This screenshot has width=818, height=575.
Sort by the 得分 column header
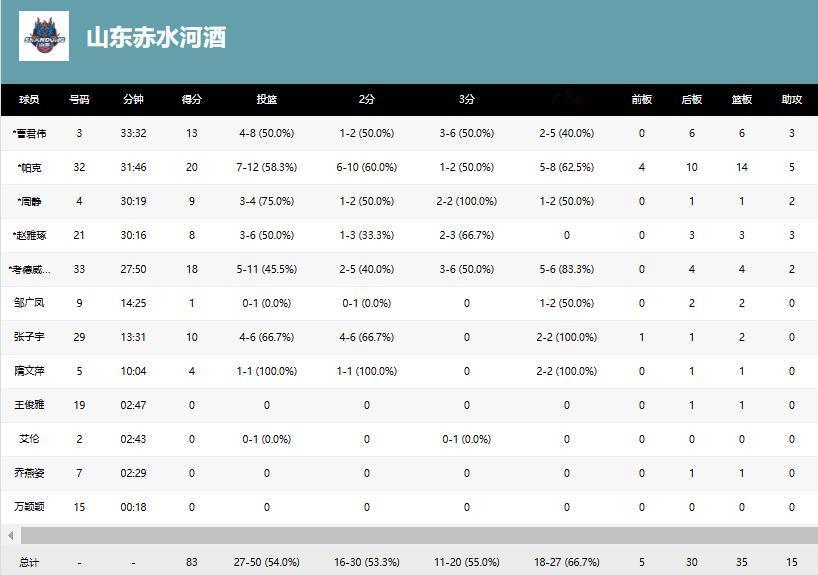coord(191,99)
